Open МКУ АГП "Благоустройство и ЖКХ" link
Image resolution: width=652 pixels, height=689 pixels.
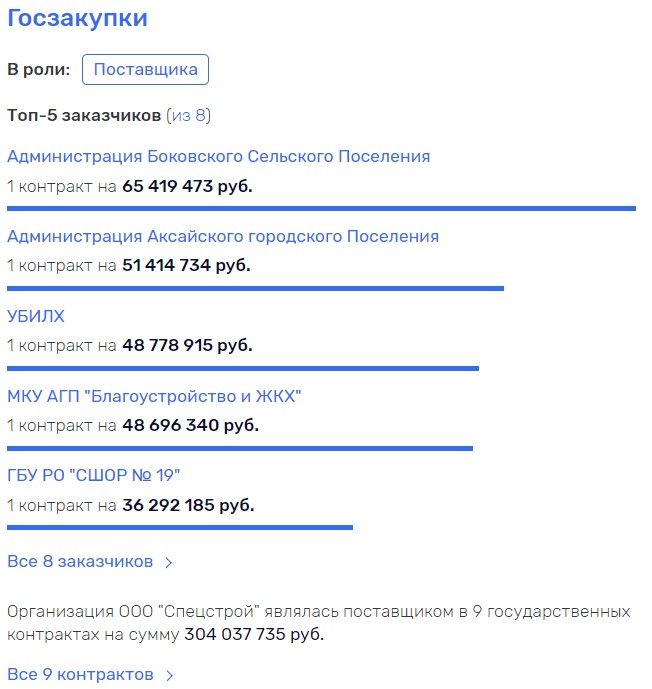click(154, 396)
